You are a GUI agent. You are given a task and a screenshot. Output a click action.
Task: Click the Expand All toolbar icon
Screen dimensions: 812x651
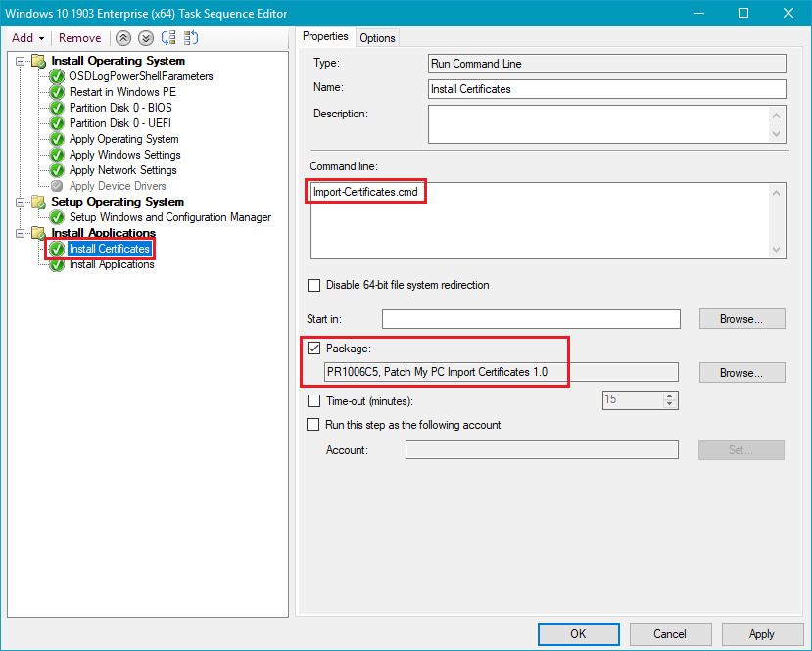[x=168, y=38]
